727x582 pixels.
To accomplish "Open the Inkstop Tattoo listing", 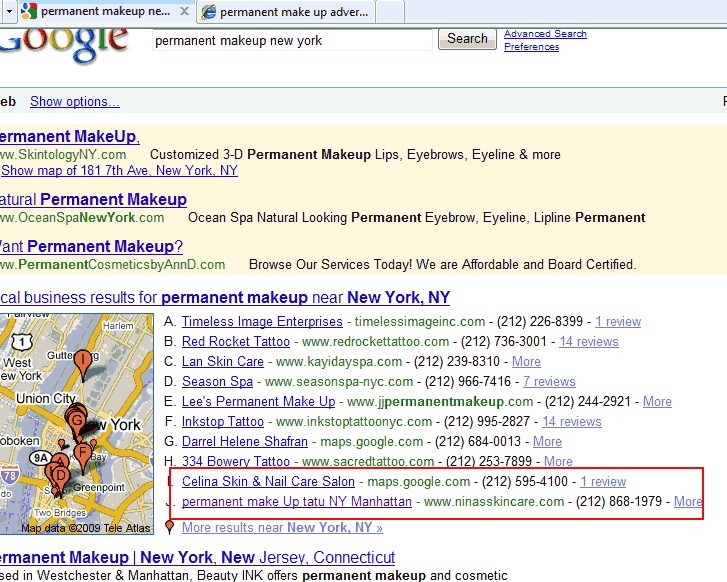I will [223, 421].
